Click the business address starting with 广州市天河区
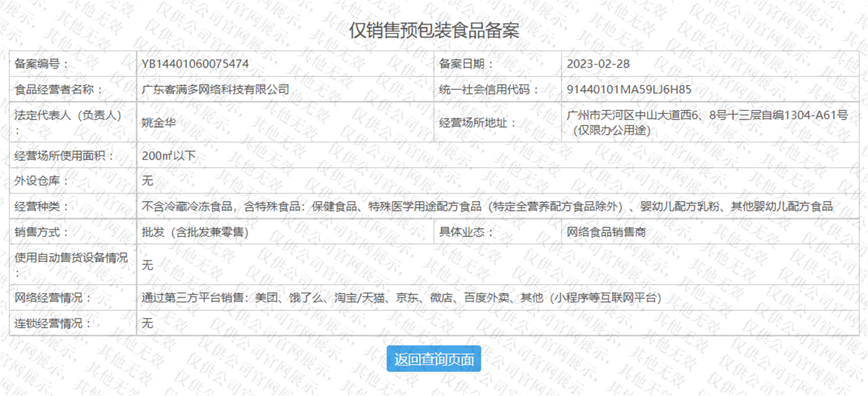 [x=707, y=123]
